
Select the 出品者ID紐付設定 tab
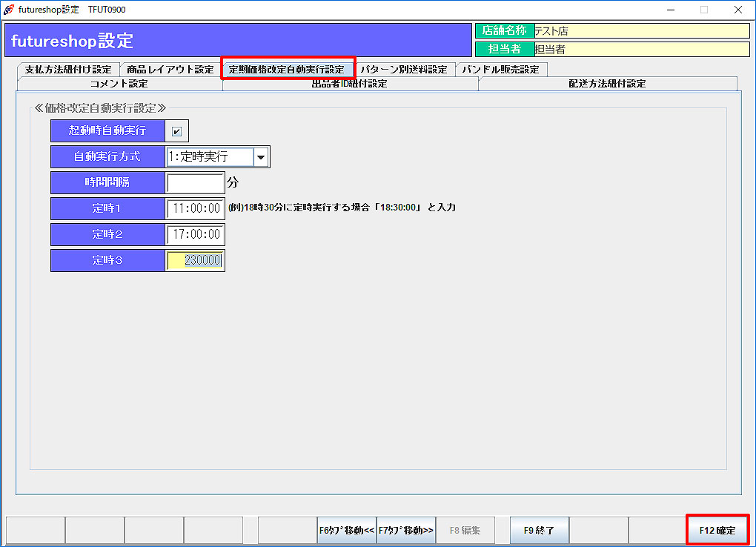[x=350, y=84]
